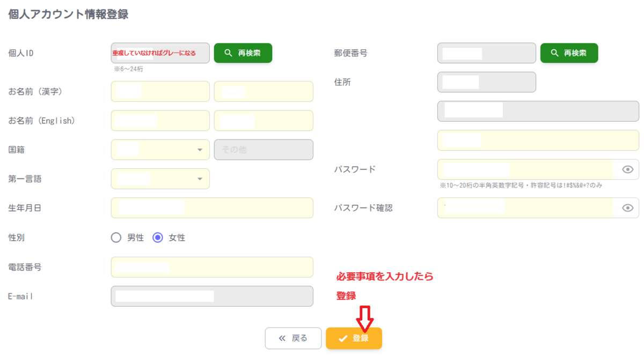
Task: Run the 再検索 search for 個人ID
Action: [243, 53]
